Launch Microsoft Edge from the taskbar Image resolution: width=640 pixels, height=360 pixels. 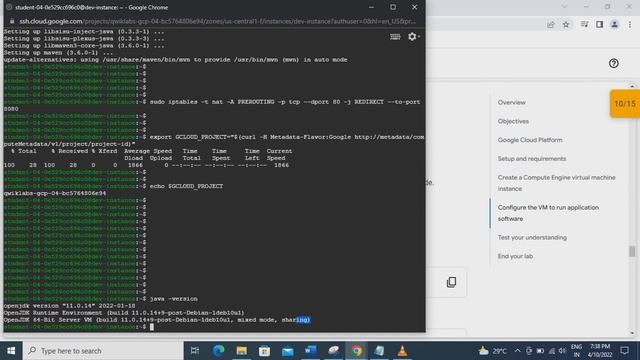[218, 351]
